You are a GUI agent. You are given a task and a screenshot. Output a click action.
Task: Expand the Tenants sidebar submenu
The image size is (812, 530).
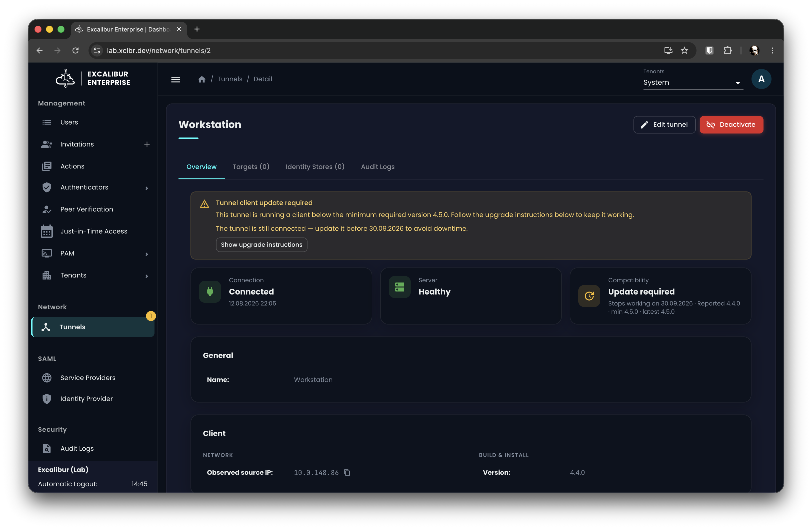(x=147, y=276)
